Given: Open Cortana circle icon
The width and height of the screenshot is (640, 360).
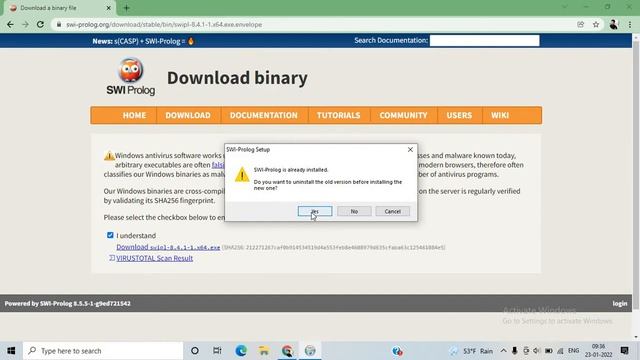Looking at the screenshot, I should 195,351.
